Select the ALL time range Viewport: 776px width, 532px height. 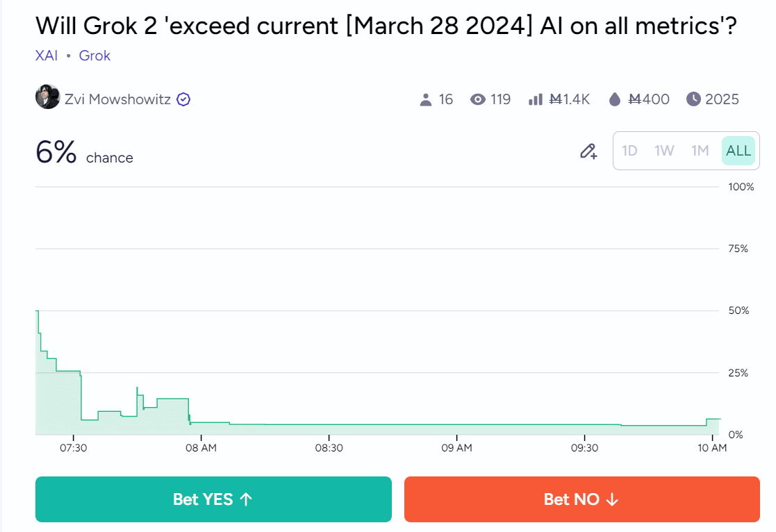(738, 151)
